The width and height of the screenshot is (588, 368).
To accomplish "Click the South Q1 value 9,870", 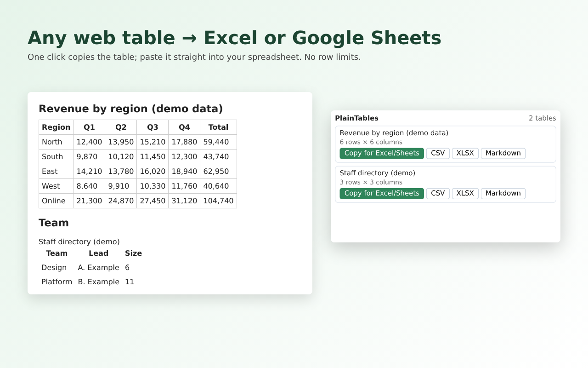I will 89,157.
